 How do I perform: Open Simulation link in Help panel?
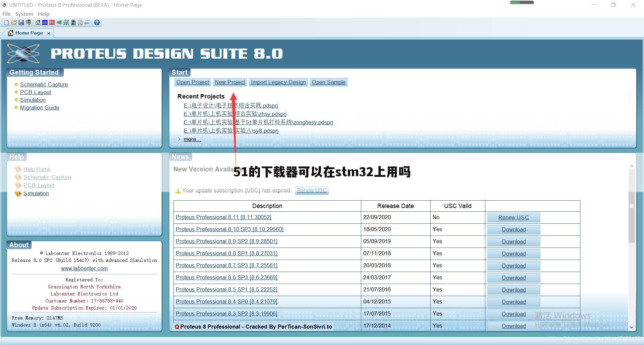[36, 193]
